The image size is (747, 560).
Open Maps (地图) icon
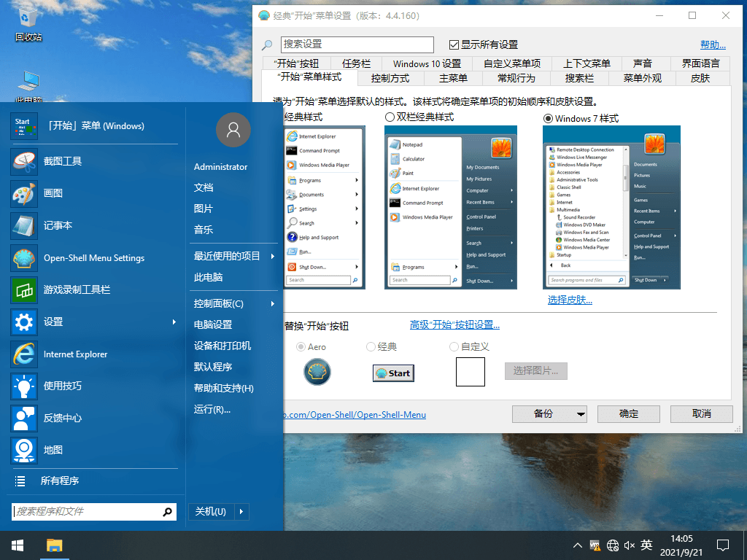tap(24, 451)
